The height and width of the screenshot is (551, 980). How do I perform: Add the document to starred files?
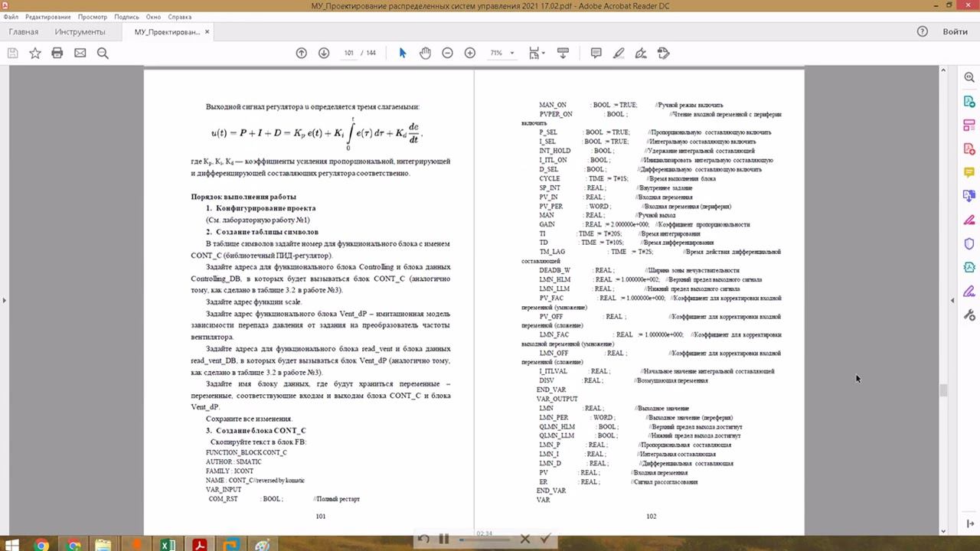[x=34, y=53]
